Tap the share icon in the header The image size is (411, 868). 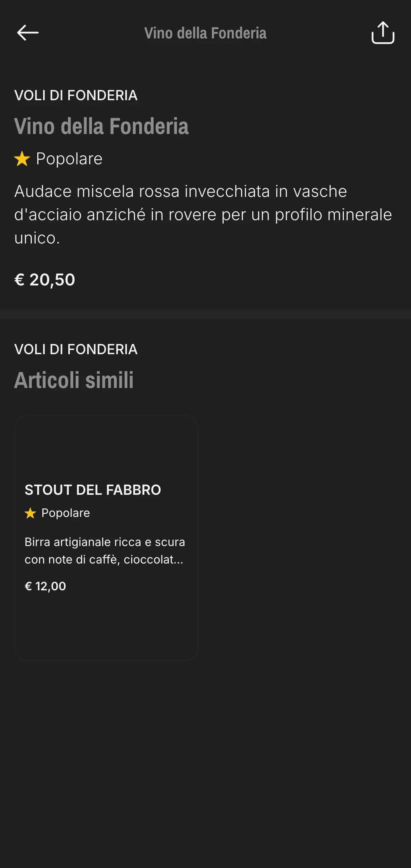point(383,33)
